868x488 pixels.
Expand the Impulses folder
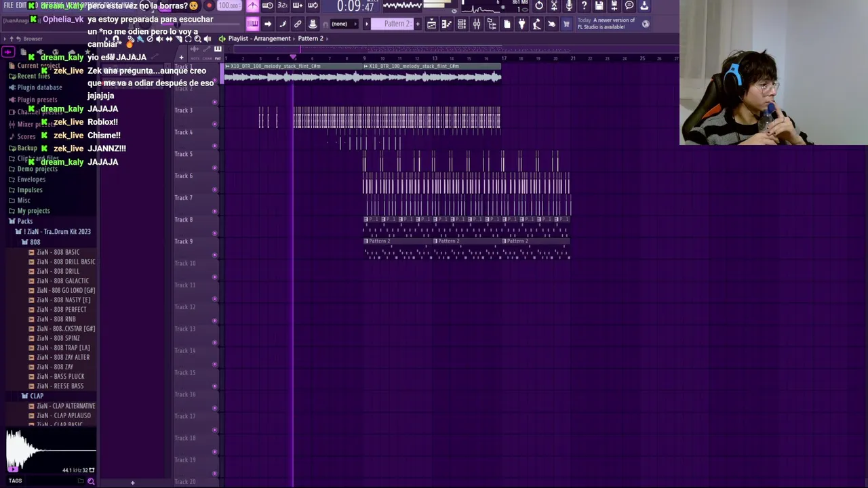coord(26,190)
